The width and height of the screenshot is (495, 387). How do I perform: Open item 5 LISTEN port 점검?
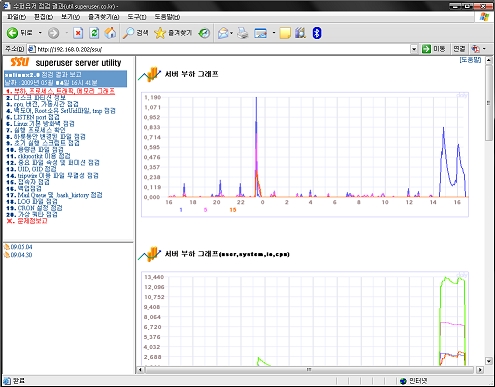point(32,117)
